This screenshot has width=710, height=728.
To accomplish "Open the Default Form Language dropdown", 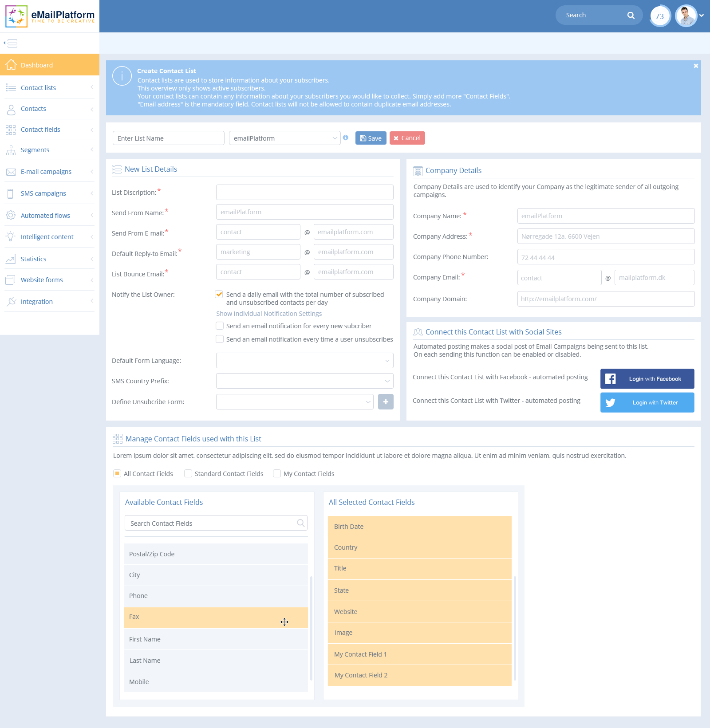I will pos(305,360).
